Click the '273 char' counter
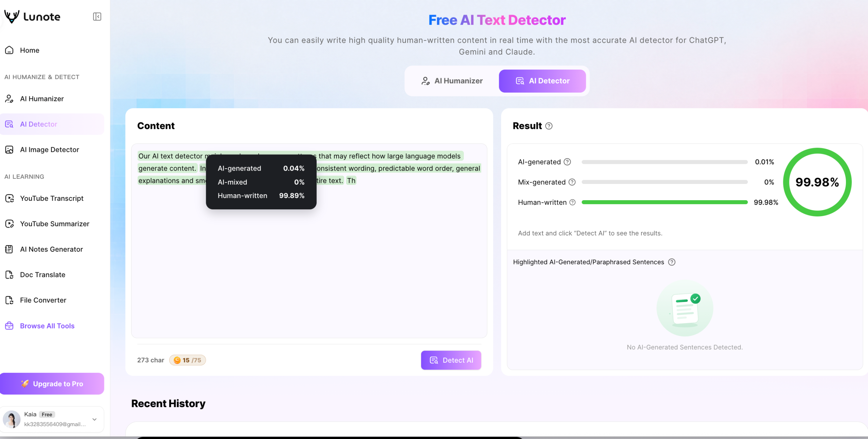 click(x=151, y=360)
